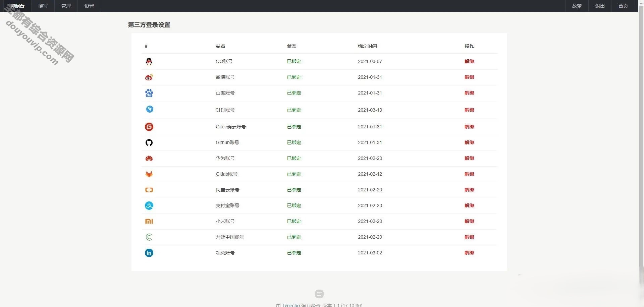The width and height of the screenshot is (644, 307).
Task: Click the 2021-03-07 bind date
Action: pos(370,61)
